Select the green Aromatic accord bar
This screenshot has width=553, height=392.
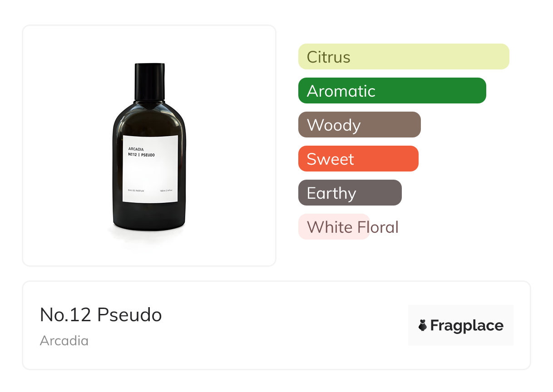click(x=392, y=91)
